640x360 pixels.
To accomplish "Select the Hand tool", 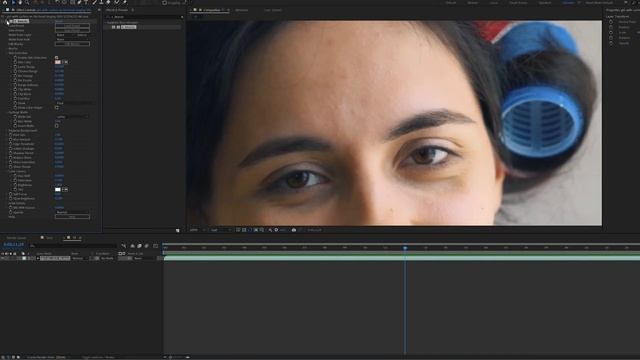I will point(20,2).
